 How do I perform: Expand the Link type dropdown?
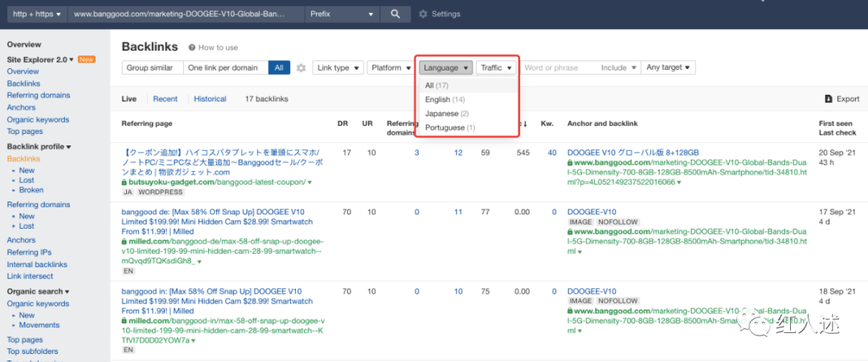[338, 68]
